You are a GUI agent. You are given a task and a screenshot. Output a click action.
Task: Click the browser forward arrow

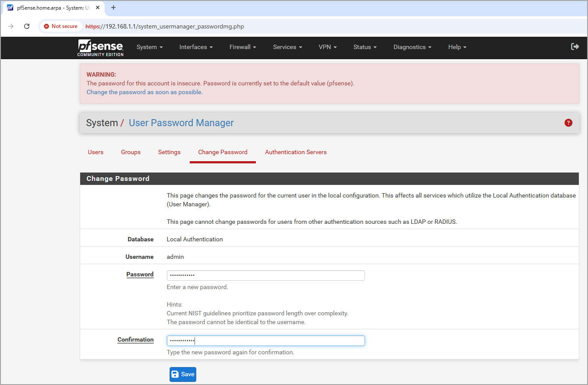tap(11, 26)
